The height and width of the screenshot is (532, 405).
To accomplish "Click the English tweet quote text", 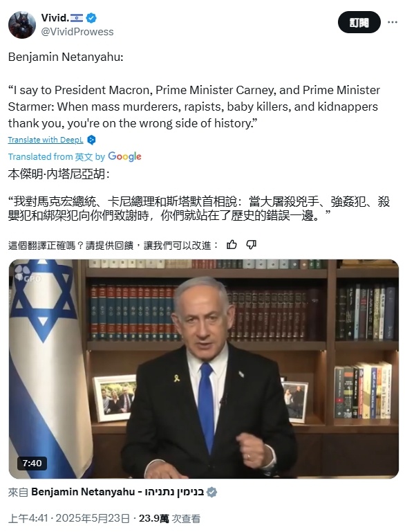I will [194, 107].
